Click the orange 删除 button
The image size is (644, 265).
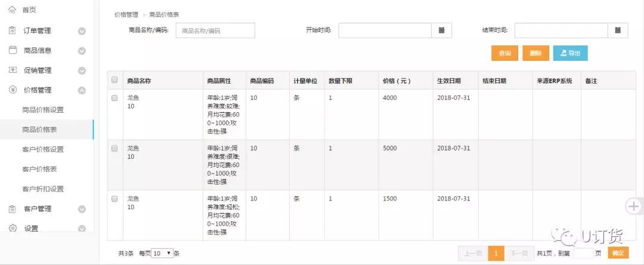(535, 53)
